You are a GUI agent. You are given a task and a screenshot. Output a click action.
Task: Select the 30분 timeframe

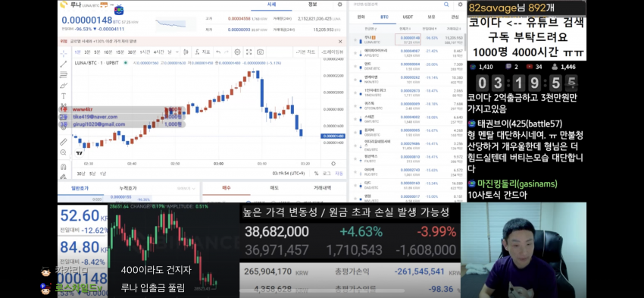131,52
